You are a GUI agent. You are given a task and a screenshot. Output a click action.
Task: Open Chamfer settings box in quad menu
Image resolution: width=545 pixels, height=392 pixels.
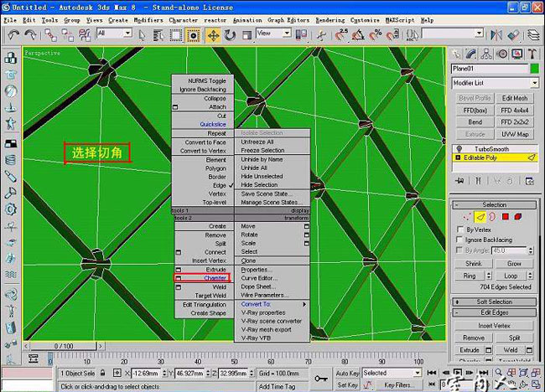(179, 278)
